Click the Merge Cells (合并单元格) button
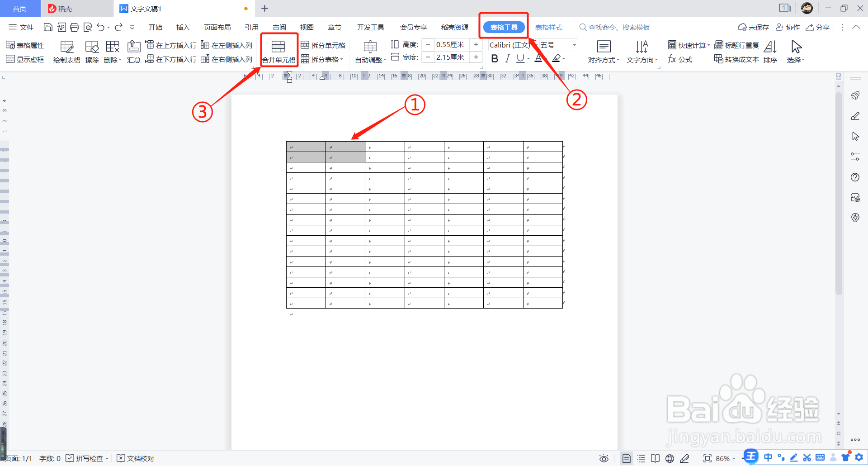The height and width of the screenshot is (466, 868). (x=279, y=51)
